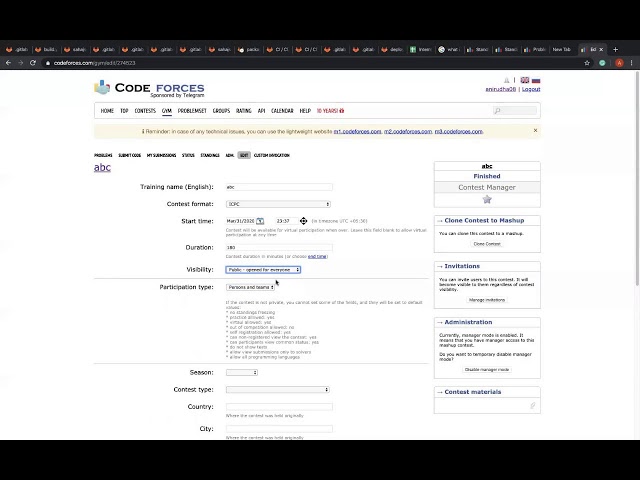Viewport: 640px width, 480px height.
Task: Focus the City input field
Action: click(x=279, y=429)
